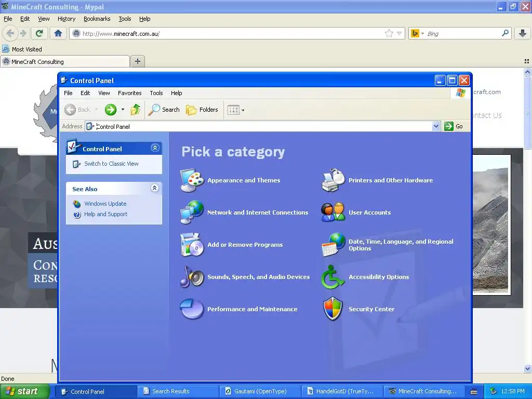Switch to Search Results taskbar item
Screen dimensions: 532x399
[178, 391]
